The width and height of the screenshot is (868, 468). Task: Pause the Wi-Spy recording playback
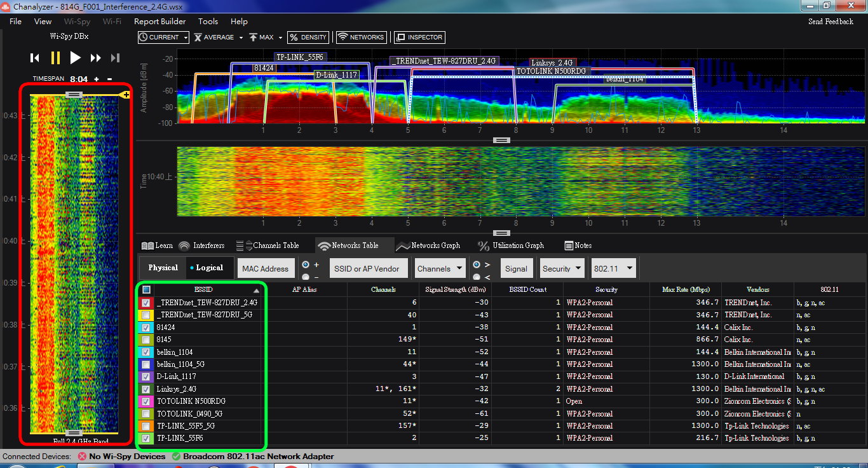55,58
